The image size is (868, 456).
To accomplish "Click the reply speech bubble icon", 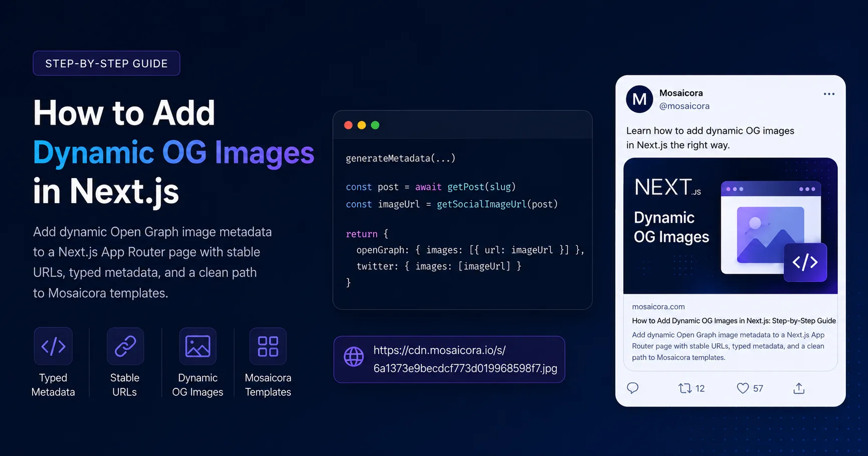I will click(633, 388).
